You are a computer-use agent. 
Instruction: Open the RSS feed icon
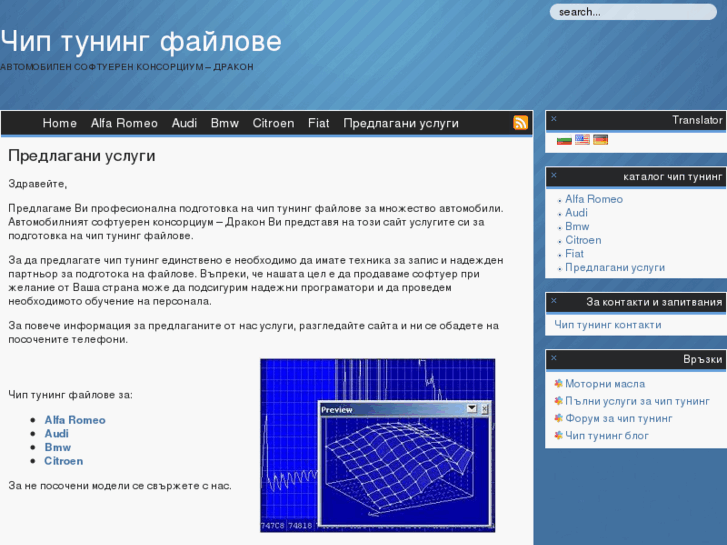(520, 122)
